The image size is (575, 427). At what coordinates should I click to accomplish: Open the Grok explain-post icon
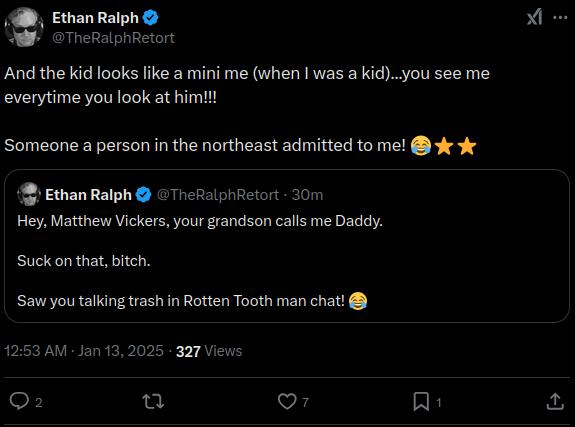click(534, 17)
